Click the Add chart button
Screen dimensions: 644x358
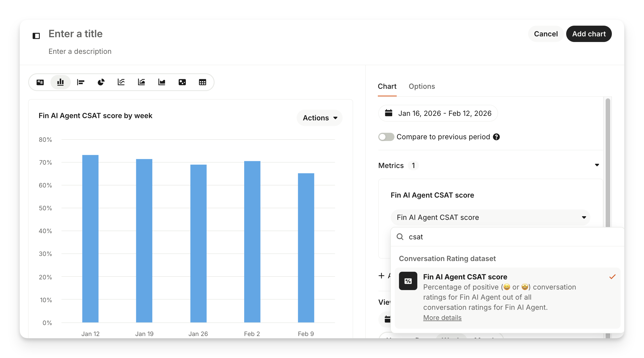[x=589, y=34]
